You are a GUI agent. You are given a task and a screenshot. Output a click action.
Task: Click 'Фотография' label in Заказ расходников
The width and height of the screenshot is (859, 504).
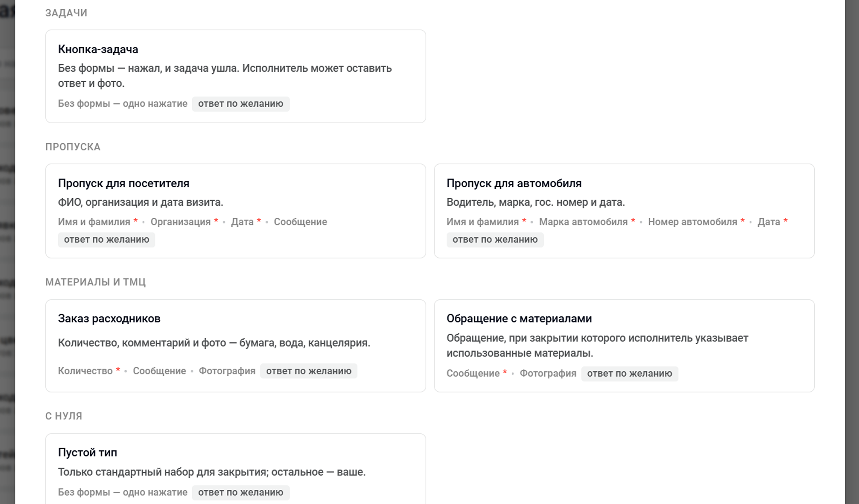coord(227,371)
